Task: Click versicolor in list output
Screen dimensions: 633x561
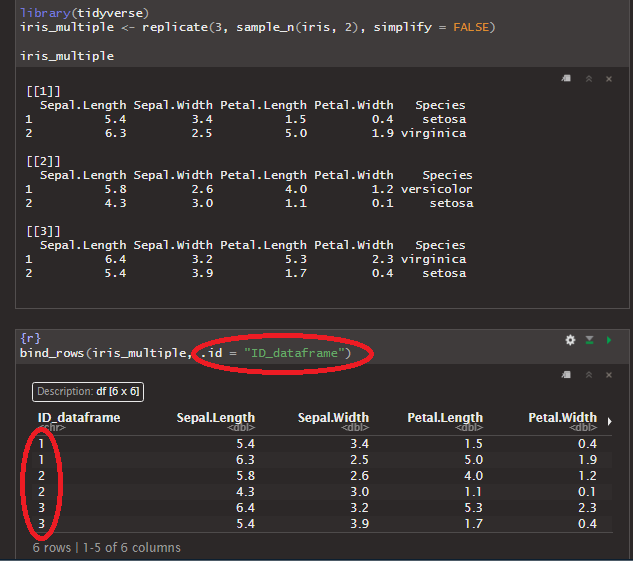Action: click(x=436, y=189)
